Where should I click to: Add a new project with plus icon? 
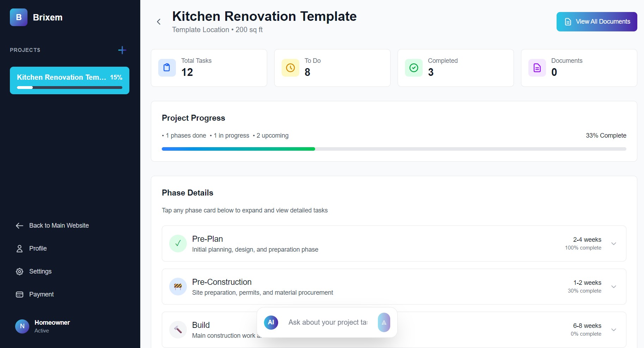tap(122, 50)
